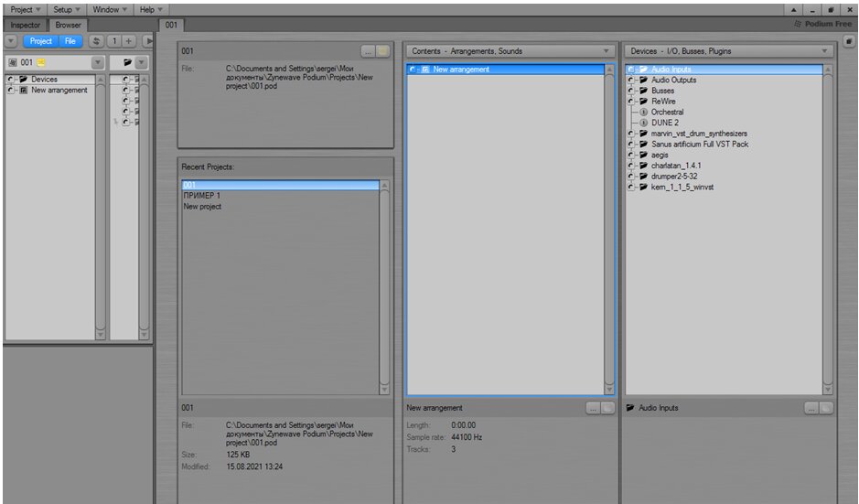Open the Window menu
The height and width of the screenshot is (504, 859).
tap(109, 9)
